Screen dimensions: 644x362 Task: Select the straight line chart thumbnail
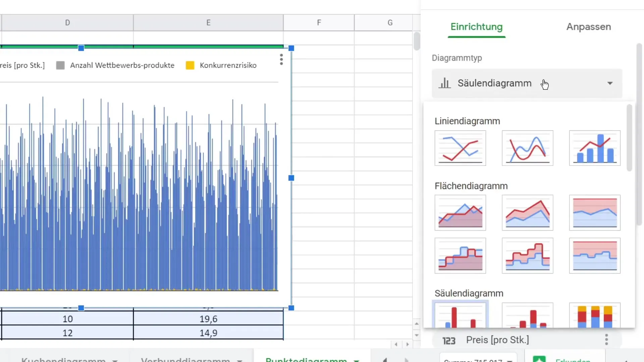(x=460, y=148)
